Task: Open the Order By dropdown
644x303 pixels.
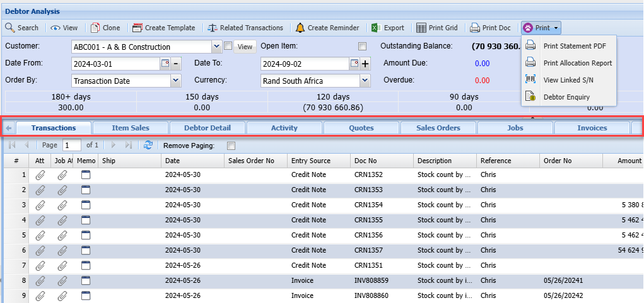Action: 175,81
